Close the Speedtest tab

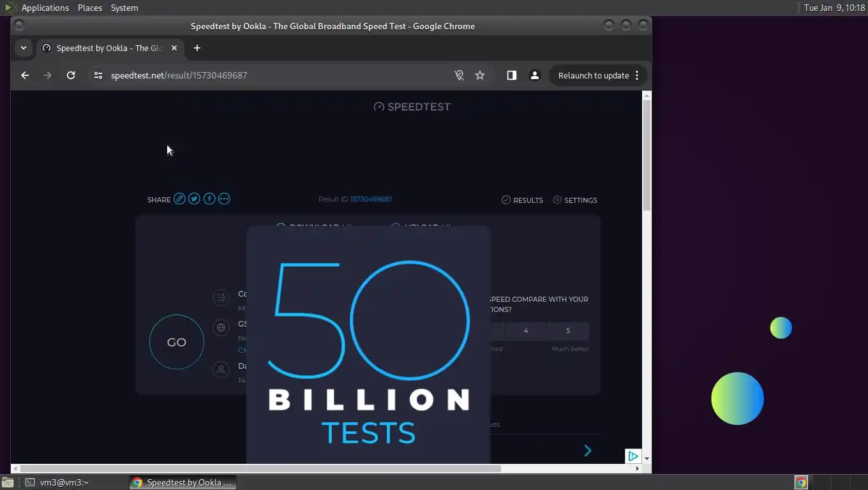pos(174,48)
